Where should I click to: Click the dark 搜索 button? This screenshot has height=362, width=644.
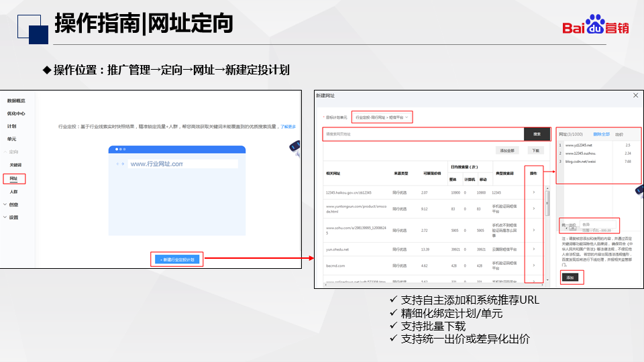pos(537,134)
